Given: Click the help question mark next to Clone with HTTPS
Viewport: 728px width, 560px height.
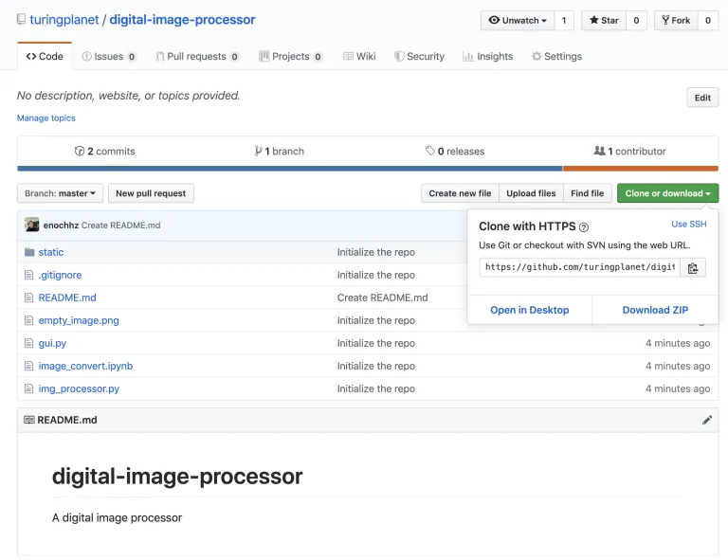Looking at the screenshot, I should [x=584, y=226].
